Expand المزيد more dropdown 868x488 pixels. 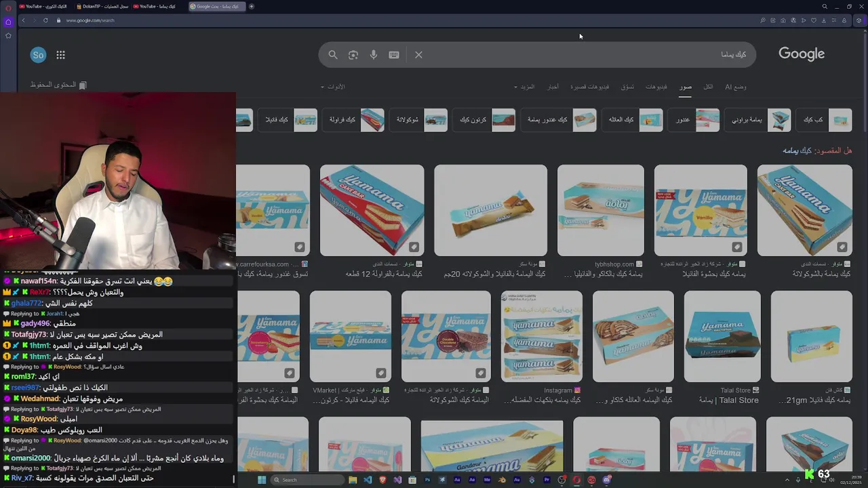(524, 87)
